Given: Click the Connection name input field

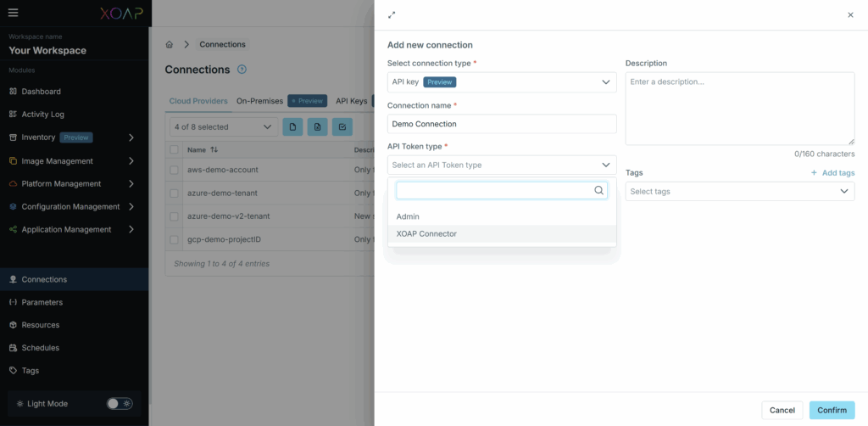Looking at the screenshot, I should [502, 124].
